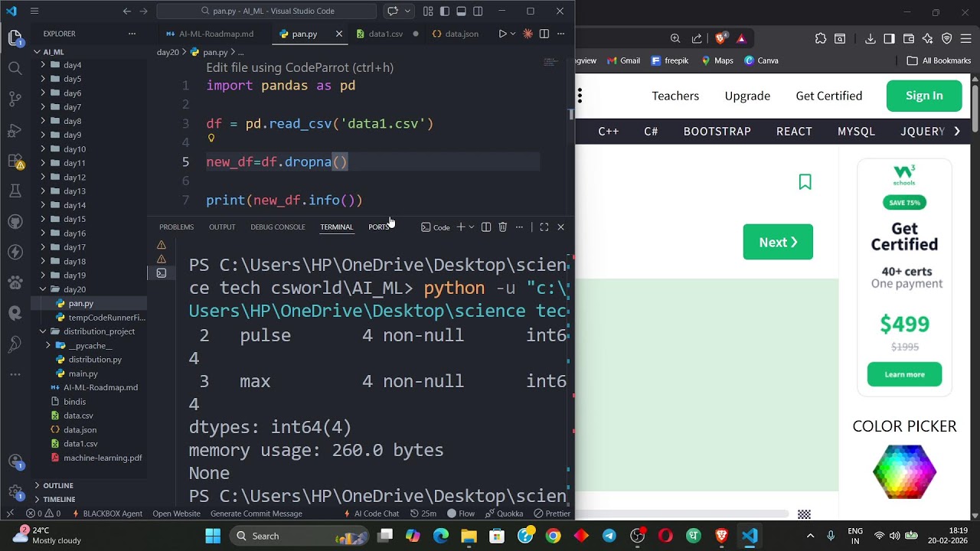Open Windows Start button

click(213, 536)
